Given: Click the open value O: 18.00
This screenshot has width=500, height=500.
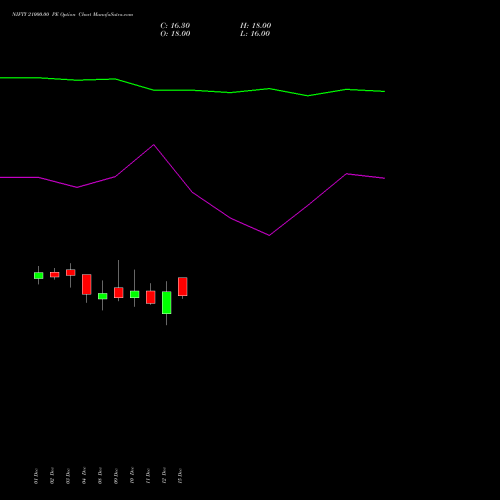Looking at the screenshot, I should pyautogui.click(x=175, y=34).
